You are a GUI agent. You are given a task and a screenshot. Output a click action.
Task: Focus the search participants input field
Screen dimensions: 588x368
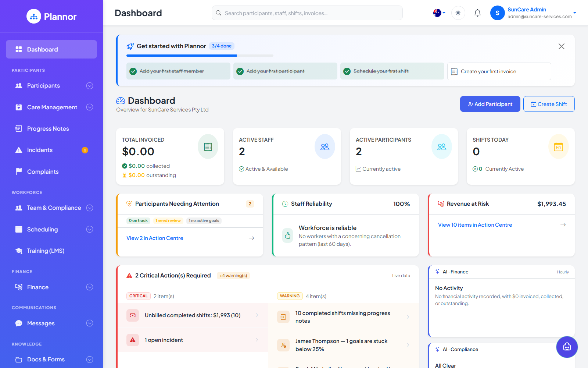307,13
